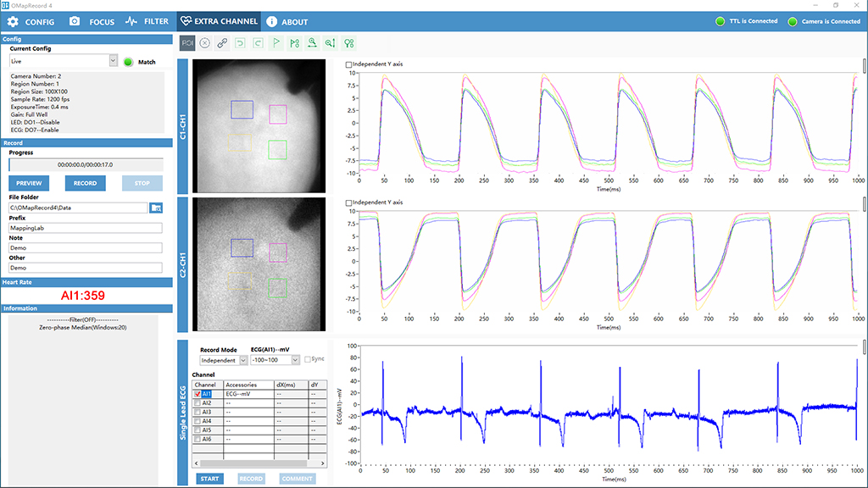868x488 pixels.
Task: Switch to the FILTER tab
Action: tap(147, 21)
